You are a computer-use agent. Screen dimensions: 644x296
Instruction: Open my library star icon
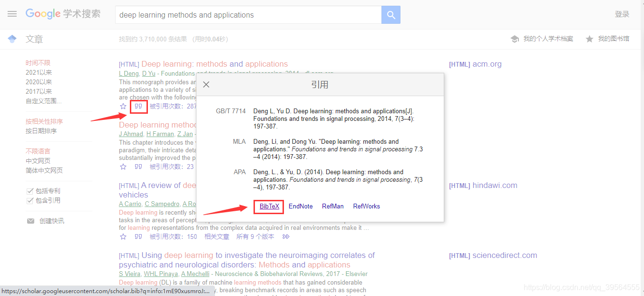(x=589, y=39)
